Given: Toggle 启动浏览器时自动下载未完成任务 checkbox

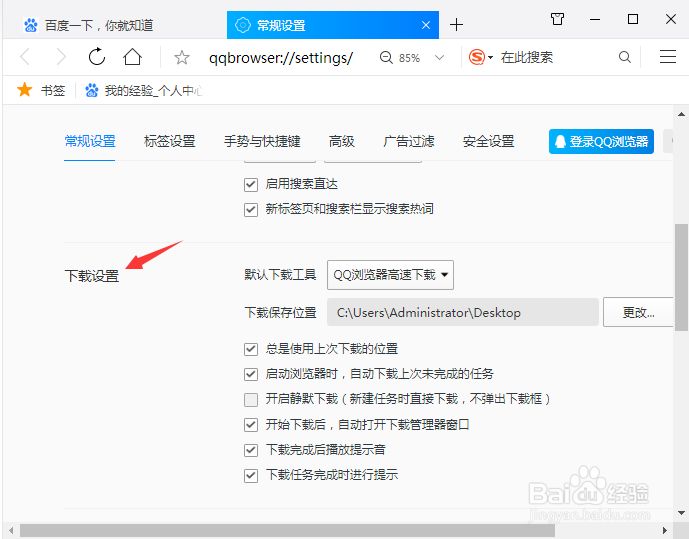Looking at the screenshot, I should coord(251,374).
